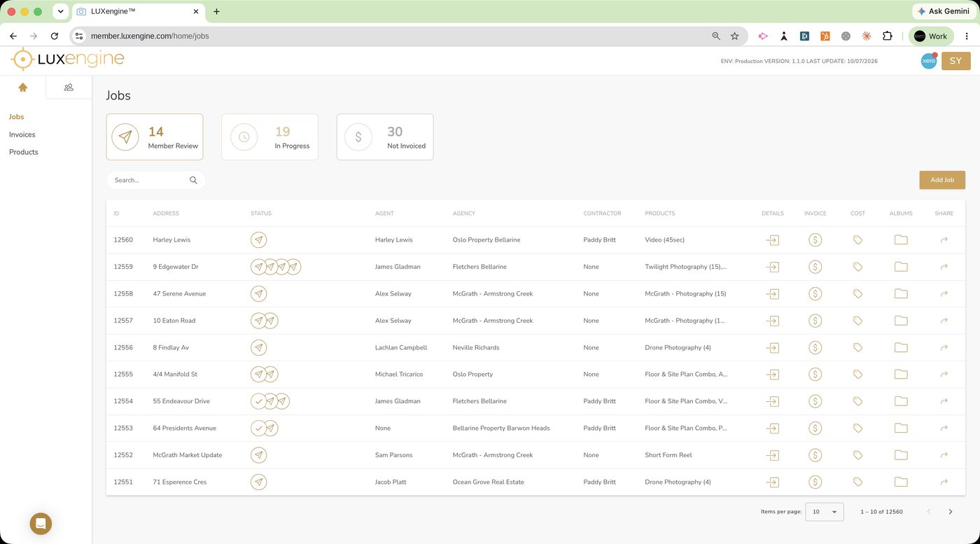Share job 12558 on Serene Avenue

point(944,294)
